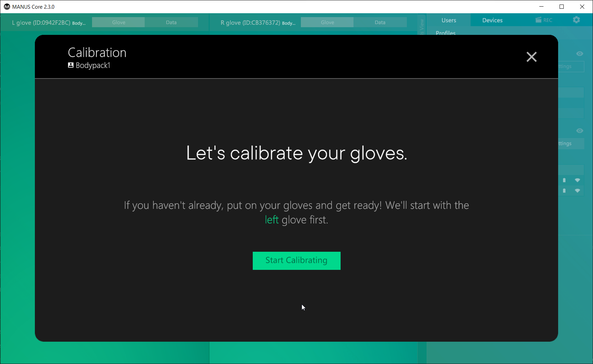593x364 pixels.
Task: Click the Bodypack1 user icon in dialog header
Action: tap(71, 65)
